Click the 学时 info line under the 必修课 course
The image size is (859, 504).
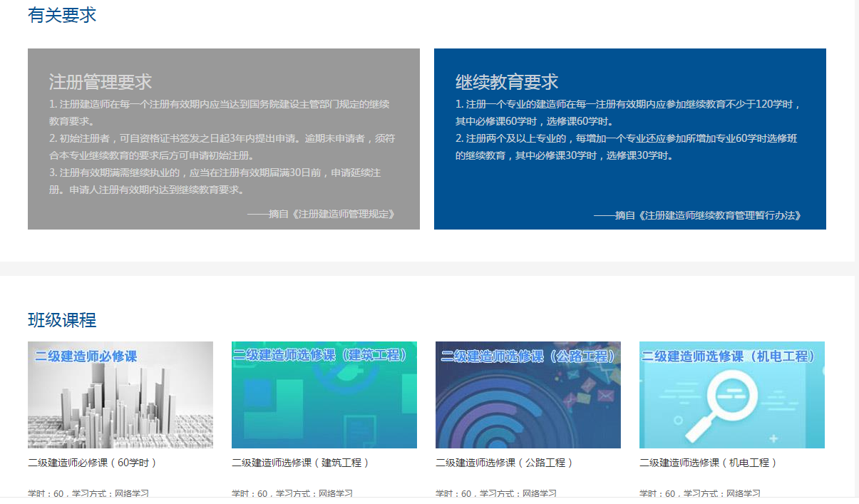(x=88, y=493)
